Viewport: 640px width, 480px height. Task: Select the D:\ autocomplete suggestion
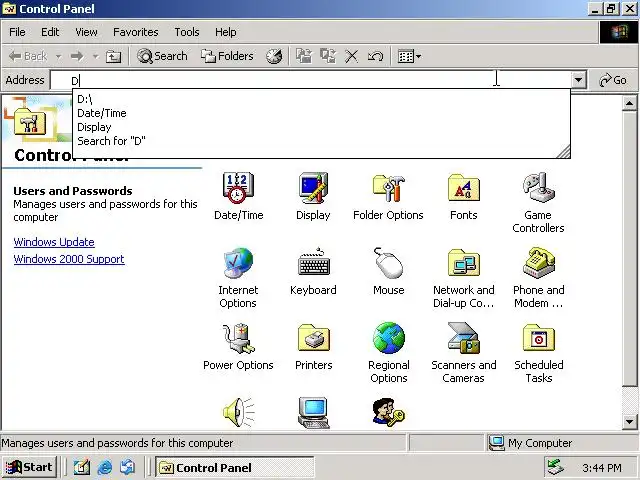point(321,99)
